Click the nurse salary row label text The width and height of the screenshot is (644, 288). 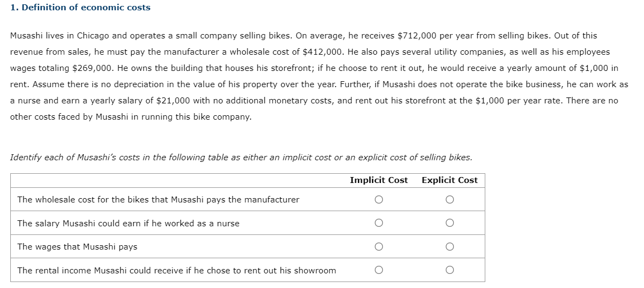click(128, 224)
